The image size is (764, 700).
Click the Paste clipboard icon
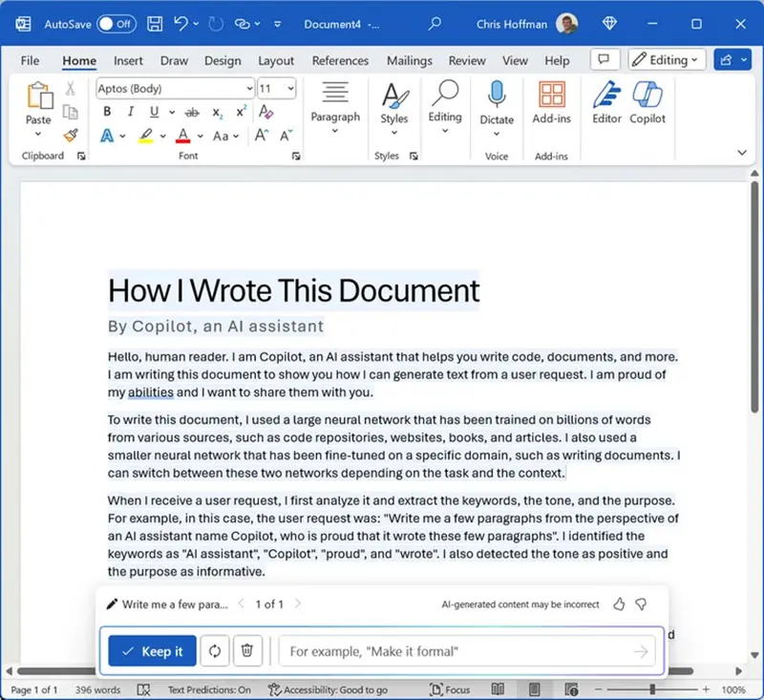click(x=39, y=95)
